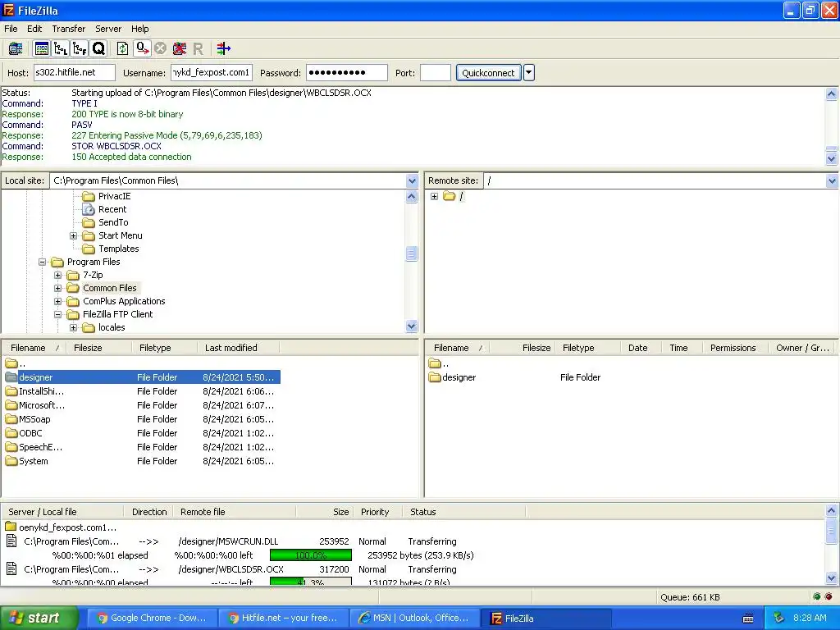
Task: Select the InstallShi... folder row
Action: click(x=142, y=391)
